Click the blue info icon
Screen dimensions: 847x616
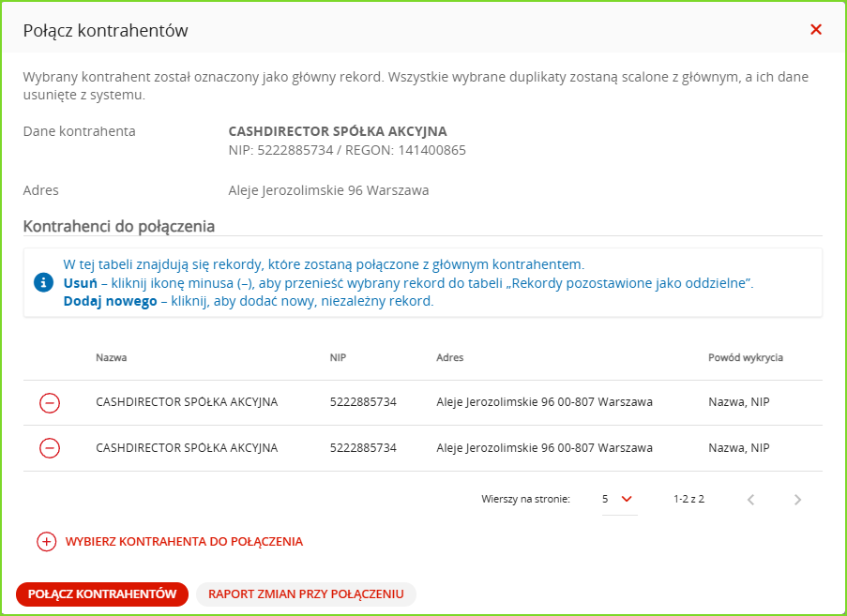tap(43, 282)
